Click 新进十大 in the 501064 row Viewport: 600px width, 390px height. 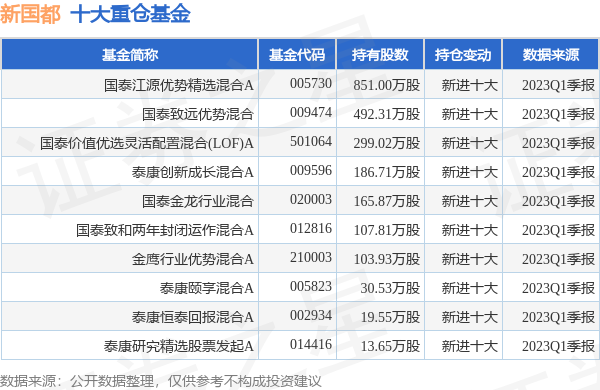[470, 143]
